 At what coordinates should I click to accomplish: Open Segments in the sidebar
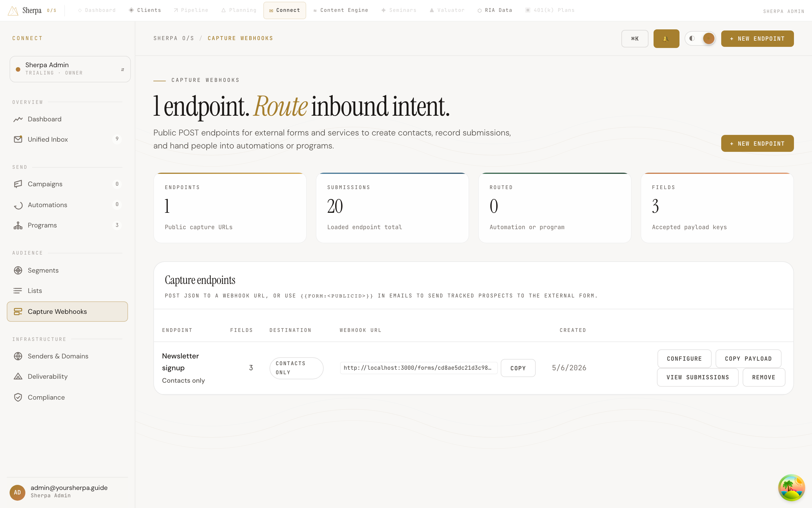[x=67, y=270]
